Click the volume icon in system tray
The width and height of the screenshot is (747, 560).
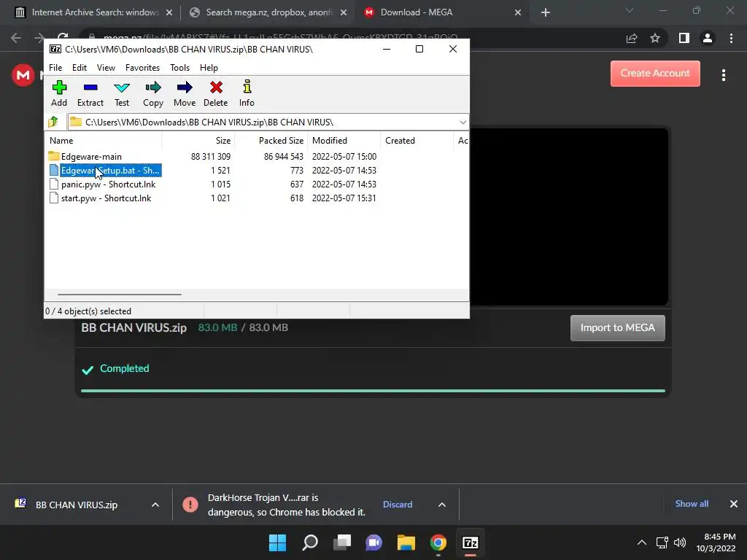680,542
